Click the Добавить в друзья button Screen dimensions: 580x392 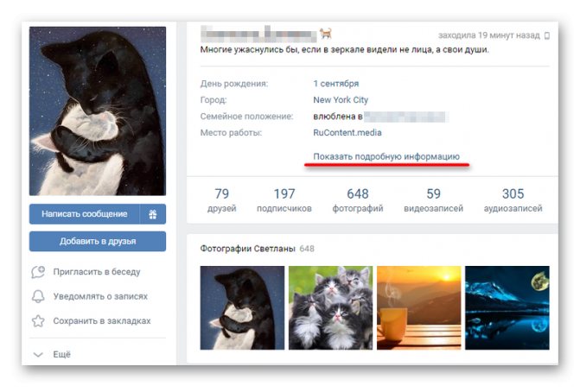point(98,241)
